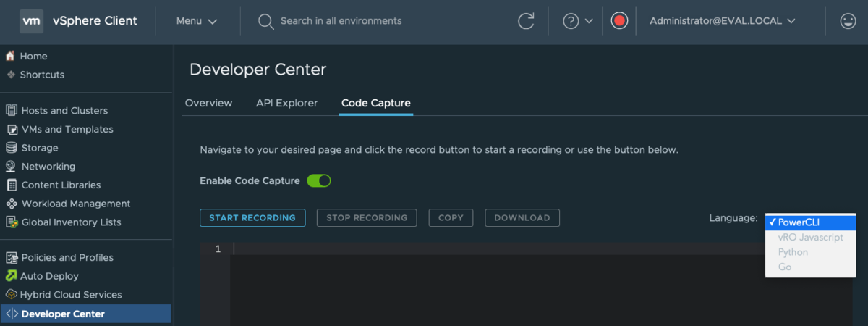Image resolution: width=868 pixels, height=326 pixels.
Task: Open Hosts and Clusters label
Action: pos(64,111)
